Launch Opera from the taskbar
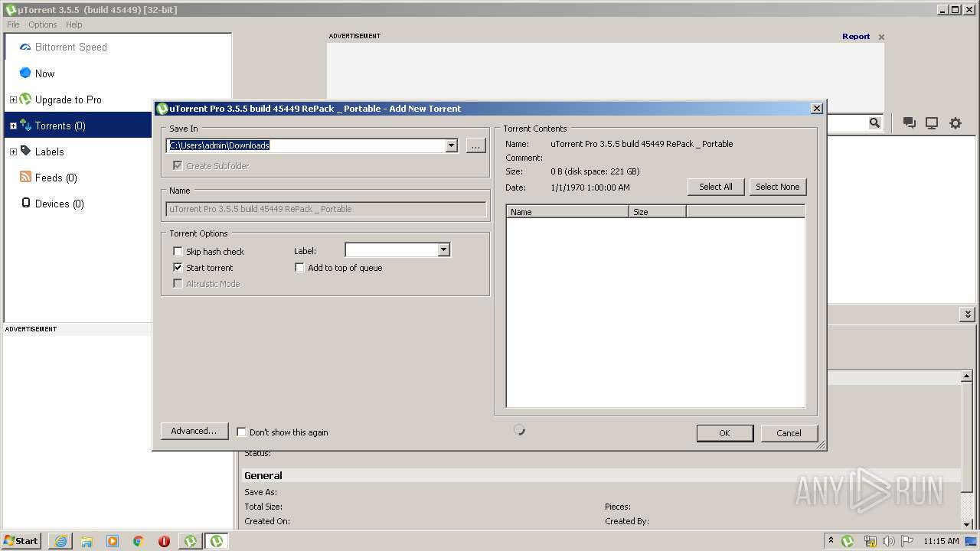 click(164, 541)
